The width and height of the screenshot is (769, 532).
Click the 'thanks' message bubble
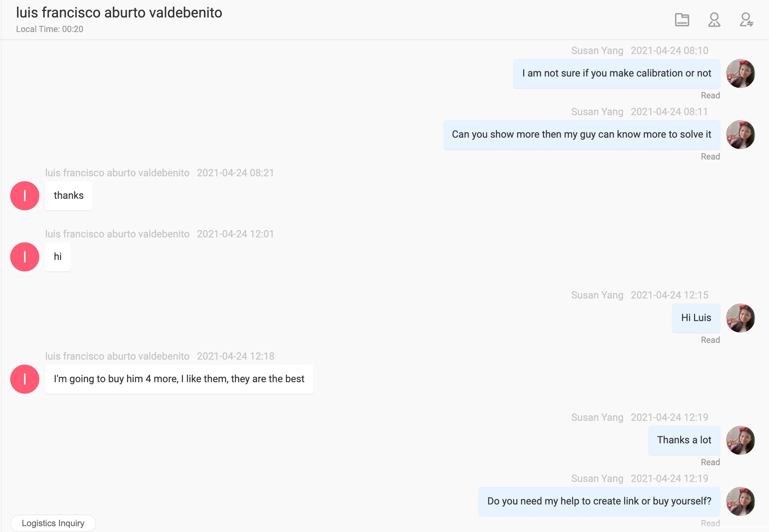pyautogui.click(x=69, y=196)
